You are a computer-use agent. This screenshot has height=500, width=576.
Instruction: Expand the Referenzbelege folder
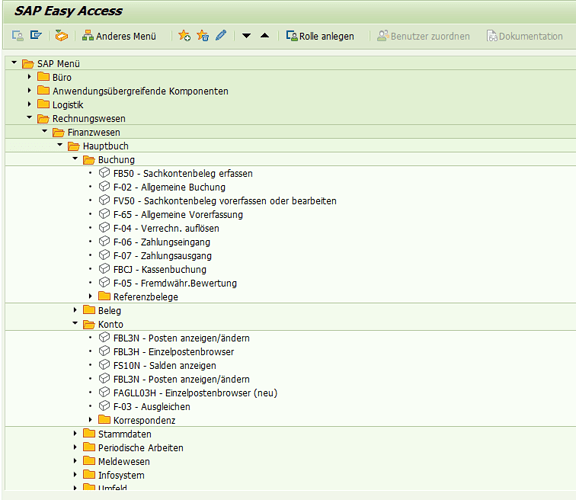click(x=90, y=296)
